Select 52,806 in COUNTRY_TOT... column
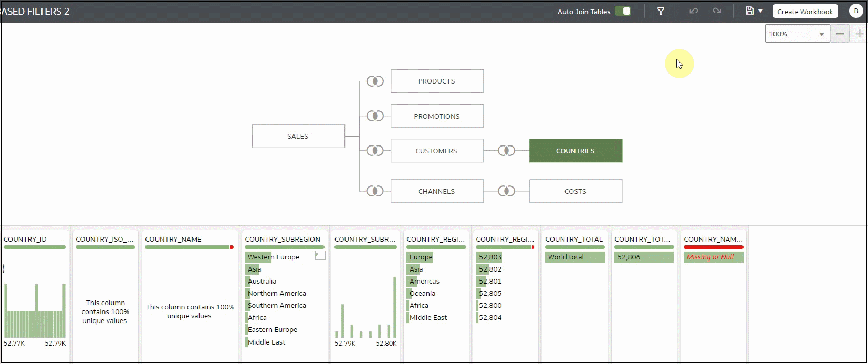Screen dimensions: 868x364 (x=644, y=257)
